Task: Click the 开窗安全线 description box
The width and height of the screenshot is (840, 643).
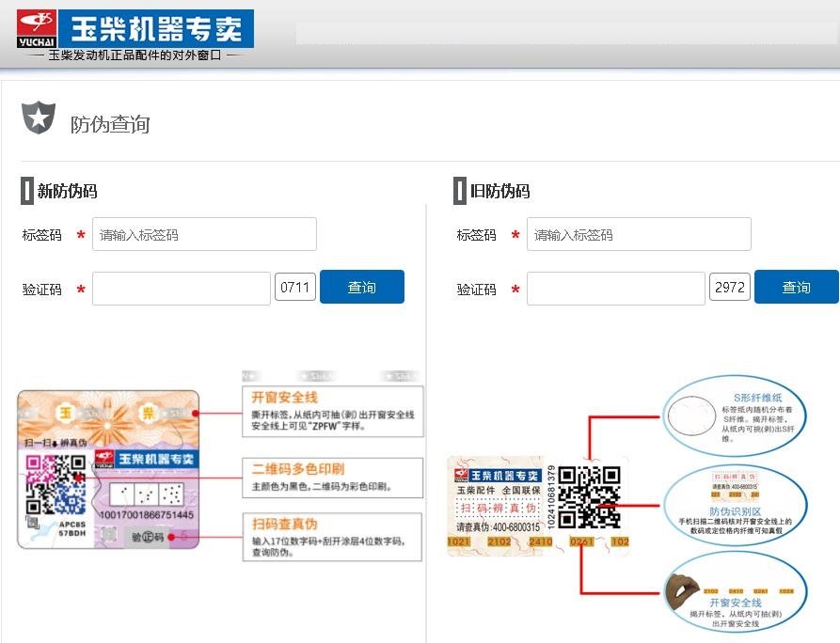Action: click(332, 411)
